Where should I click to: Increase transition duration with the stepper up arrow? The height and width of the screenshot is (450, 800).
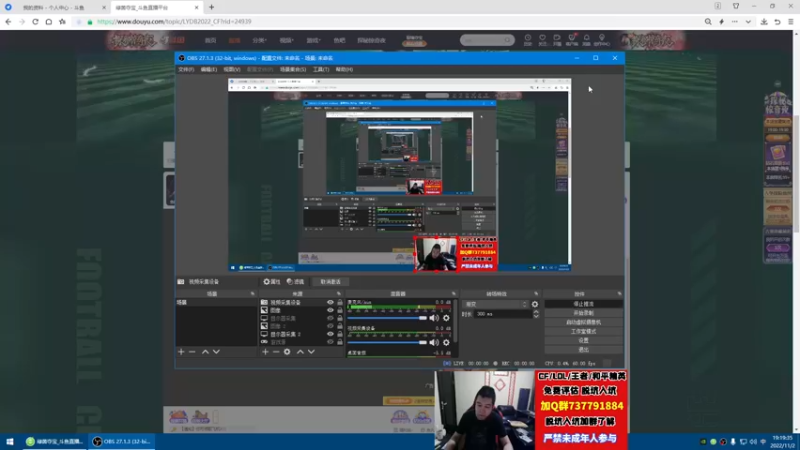(x=536, y=312)
